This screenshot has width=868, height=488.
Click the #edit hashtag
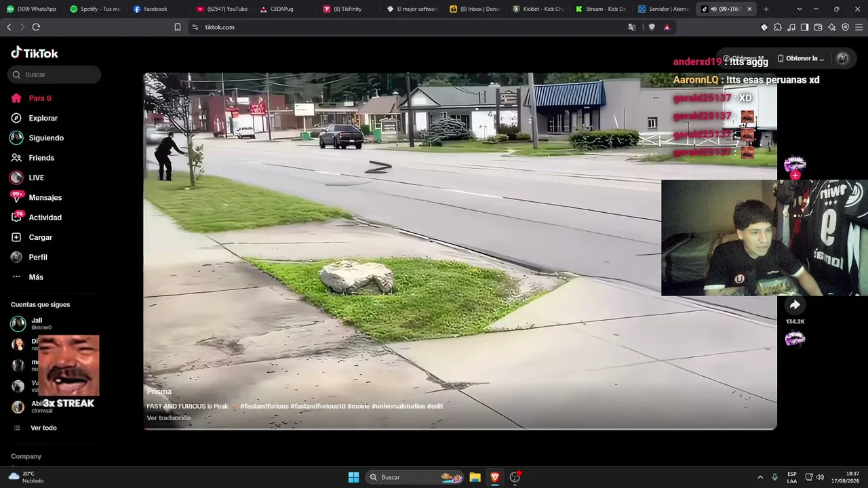click(x=435, y=406)
